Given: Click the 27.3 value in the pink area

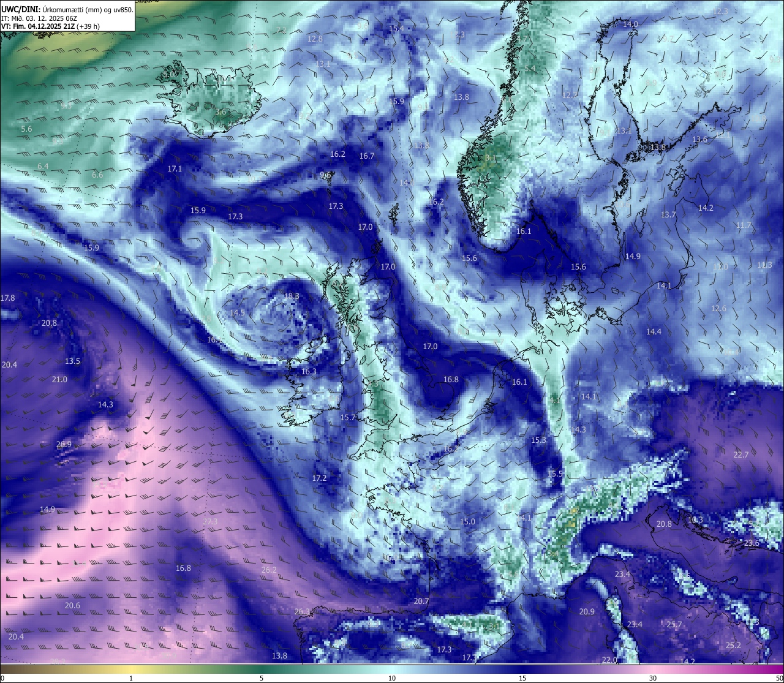Looking at the screenshot, I should [x=210, y=521].
